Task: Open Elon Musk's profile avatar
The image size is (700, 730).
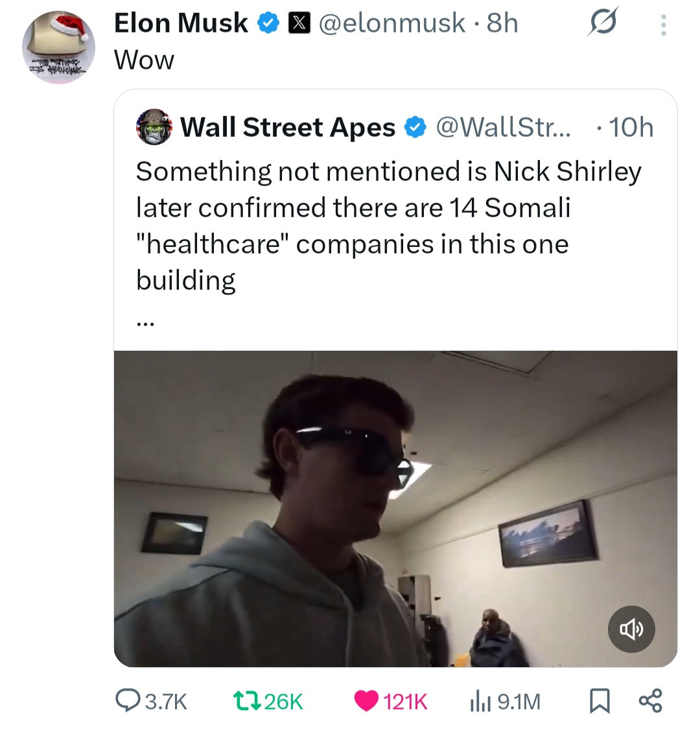Action: [x=58, y=47]
